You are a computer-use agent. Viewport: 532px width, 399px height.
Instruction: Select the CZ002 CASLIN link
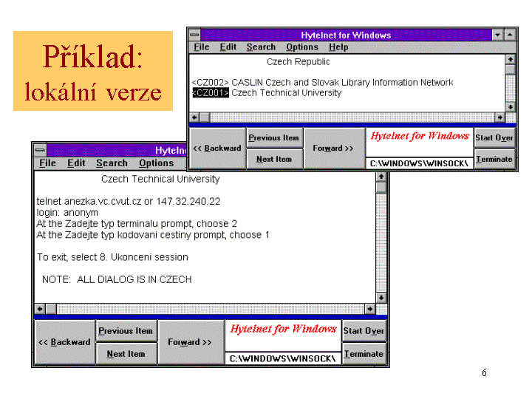322,83
